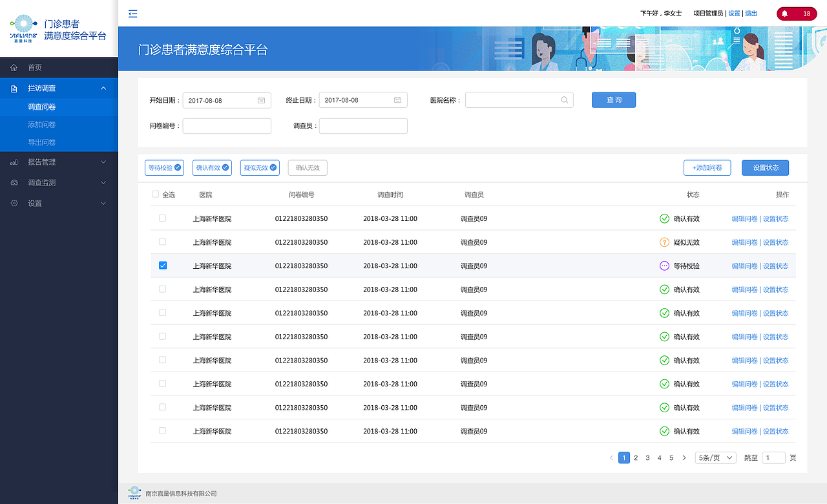This screenshot has height=504, width=827.
Task: Click the 医院 column header
Action: [x=205, y=194]
